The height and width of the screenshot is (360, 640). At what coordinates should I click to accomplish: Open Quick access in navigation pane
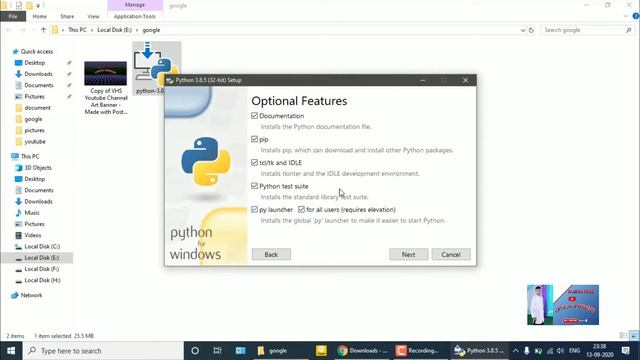tap(36, 51)
